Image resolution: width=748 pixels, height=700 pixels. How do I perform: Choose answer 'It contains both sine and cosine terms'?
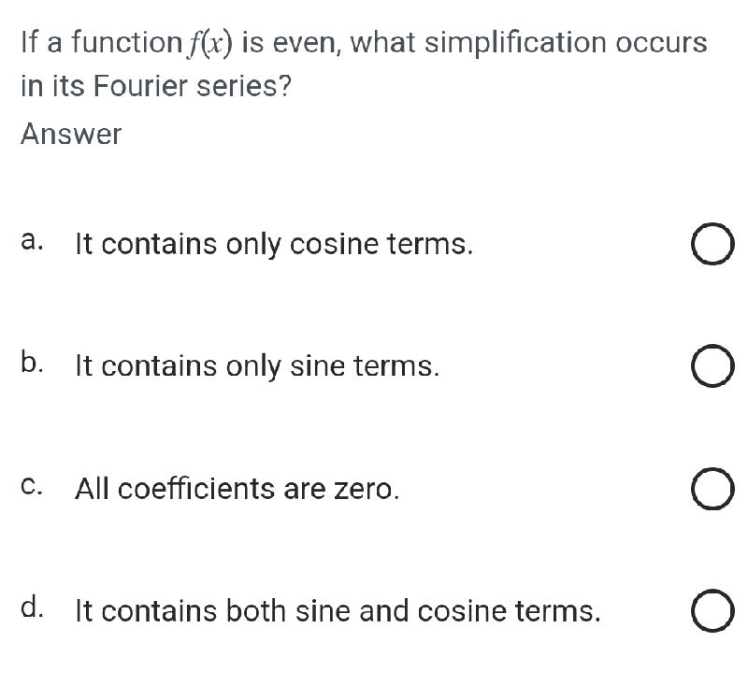pyautogui.click(x=712, y=611)
